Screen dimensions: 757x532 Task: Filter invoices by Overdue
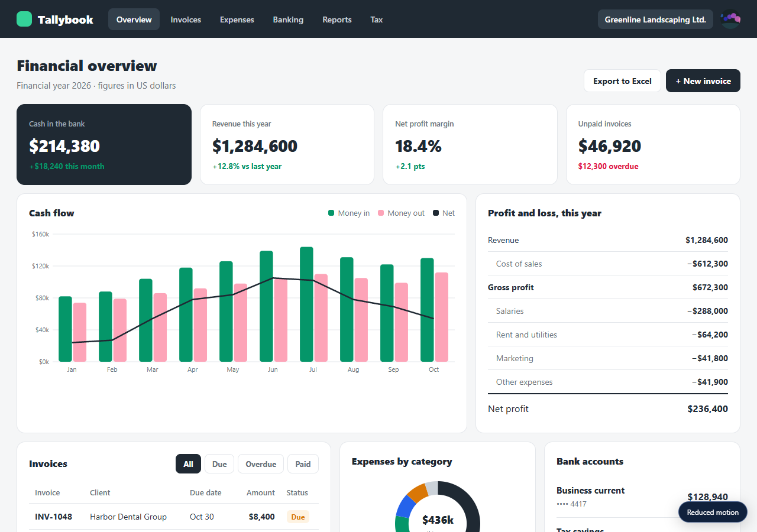[x=261, y=464]
